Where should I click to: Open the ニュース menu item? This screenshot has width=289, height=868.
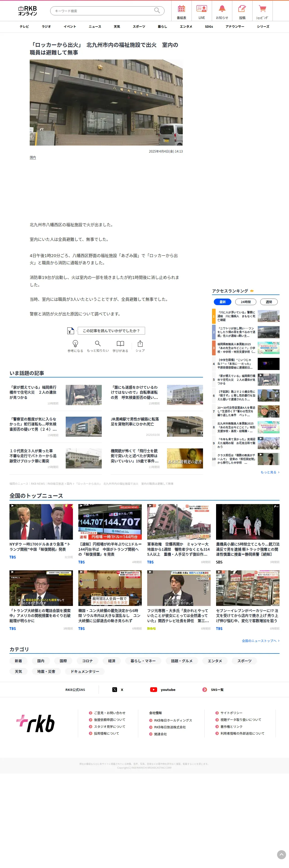(x=95, y=27)
